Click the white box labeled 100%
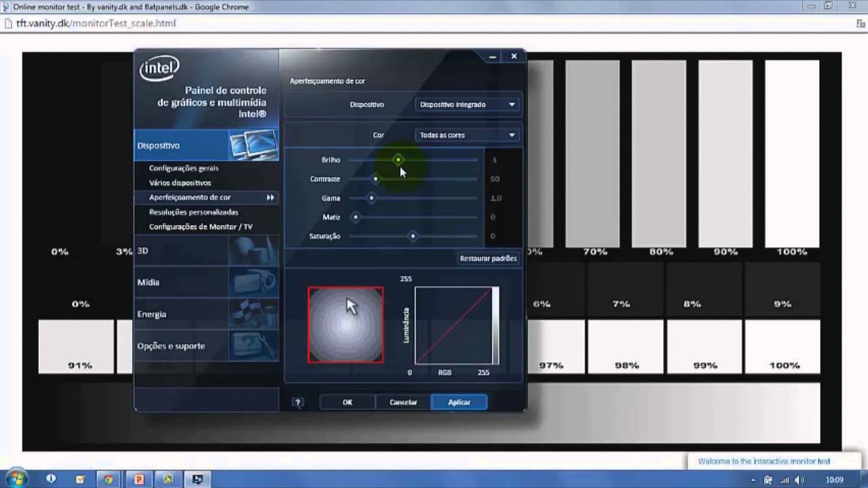Screen dimensions: 868x488 (x=783, y=347)
